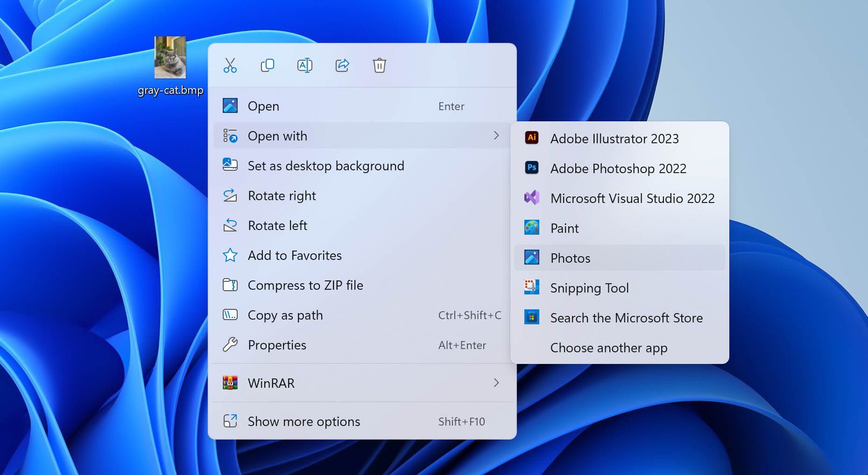Click the Visual Studio purple icon
Image resolution: width=868 pixels, height=475 pixels.
(x=532, y=197)
